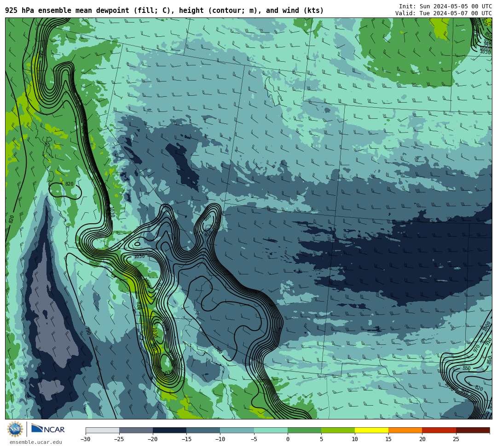Click the NCAR logo
The height and width of the screenshot is (448, 497).
point(48,429)
